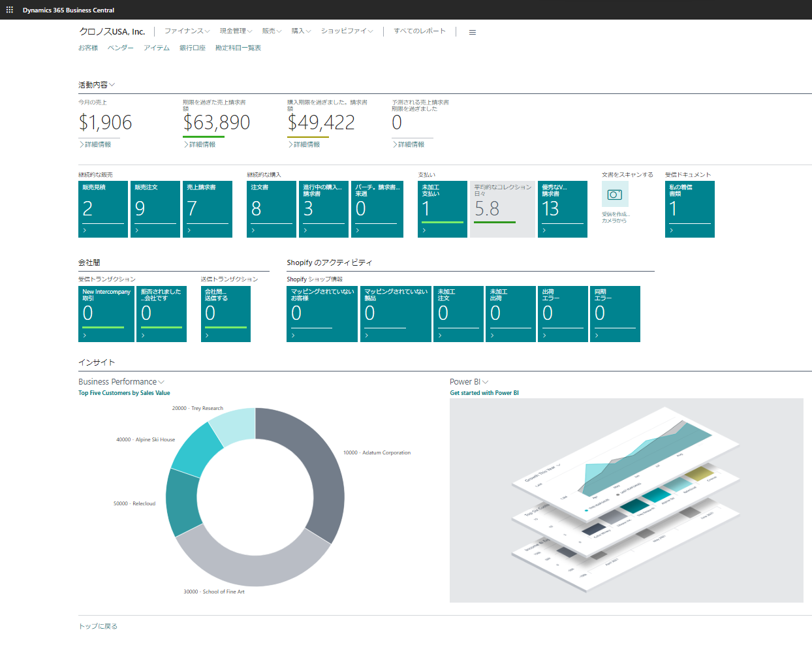Viewport: 812px width, 647px height.
Task: Open the 優秀なV... 請求書 tile showing 13
Action: [563, 209]
